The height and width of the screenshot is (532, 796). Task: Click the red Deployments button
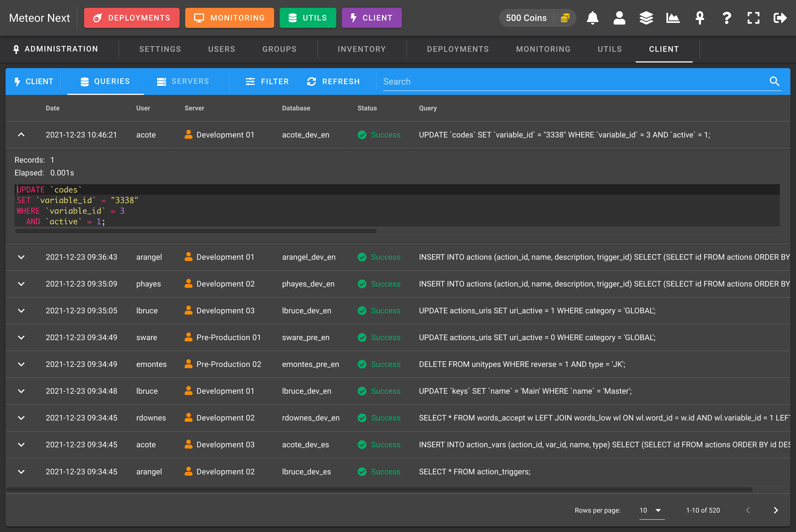point(132,18)
